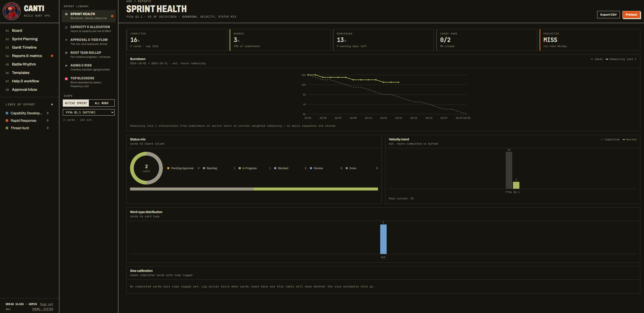This screenshot has height=313, width=644.
Task: Sign out of admin session
Action: (46, 304)
